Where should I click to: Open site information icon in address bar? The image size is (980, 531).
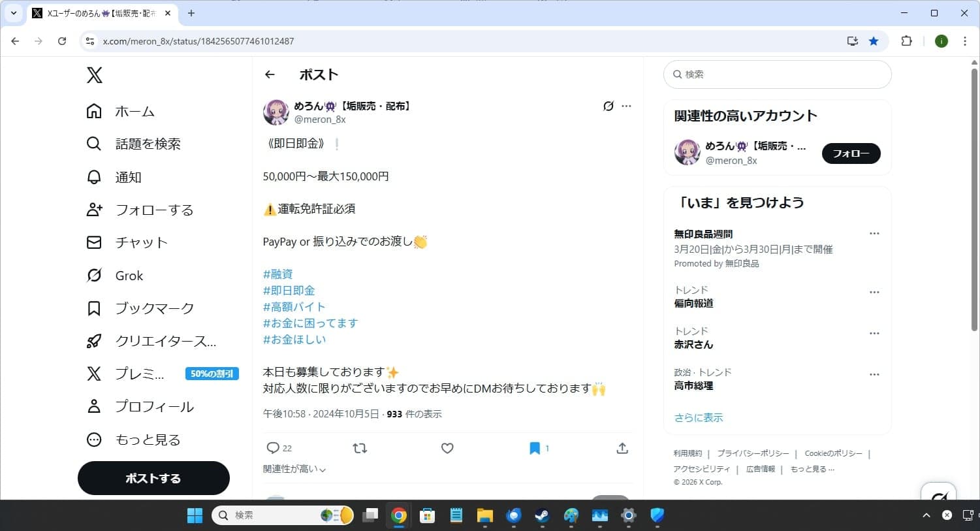pyautogui.click(x=90, y=41)
